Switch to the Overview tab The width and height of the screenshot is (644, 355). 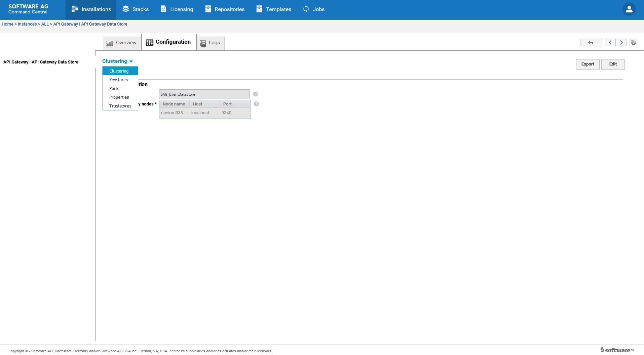coord(122,43)
